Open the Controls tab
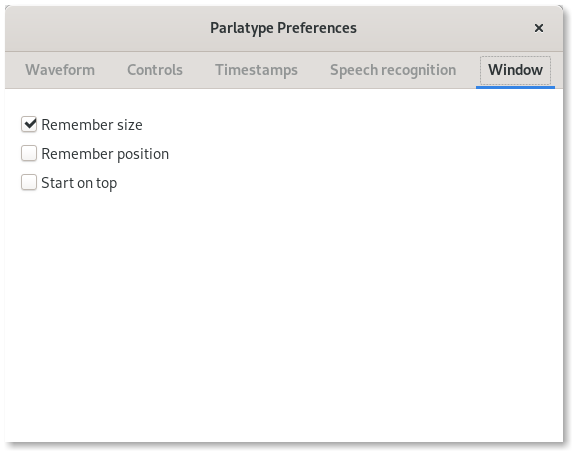This screenshot has height=451, width=572. [x=155, y=70]
